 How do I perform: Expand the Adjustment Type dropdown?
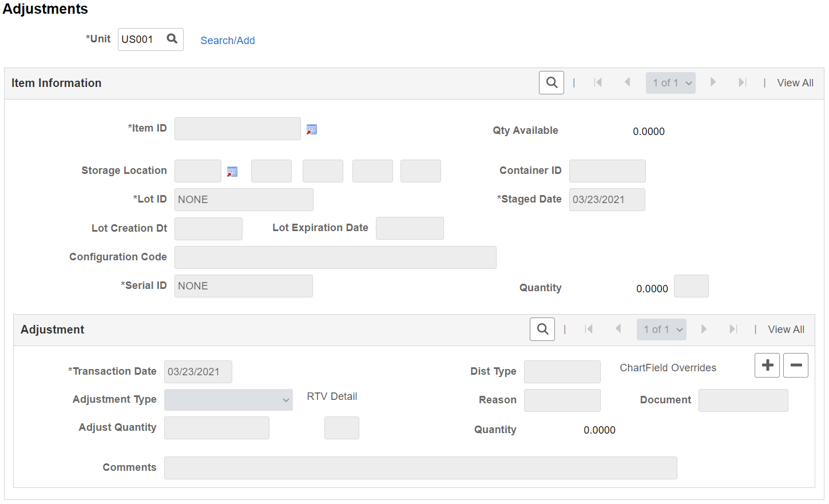228,400
